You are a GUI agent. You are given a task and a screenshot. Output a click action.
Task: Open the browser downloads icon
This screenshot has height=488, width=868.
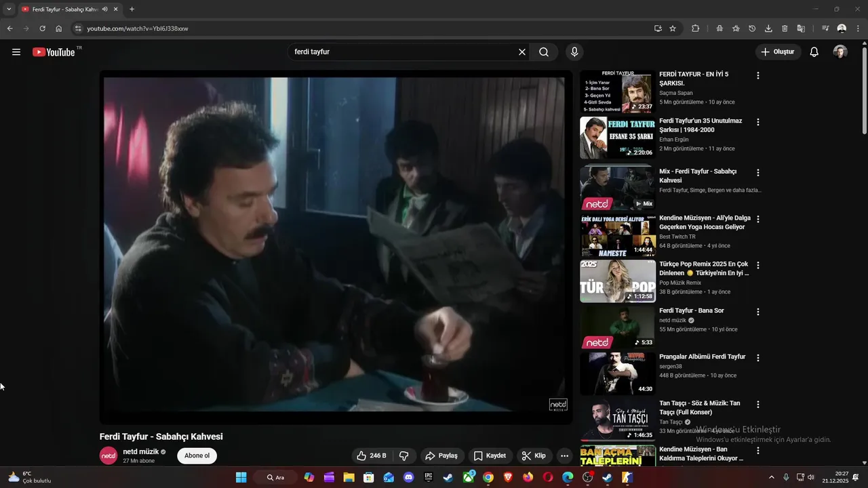point(768,28)
